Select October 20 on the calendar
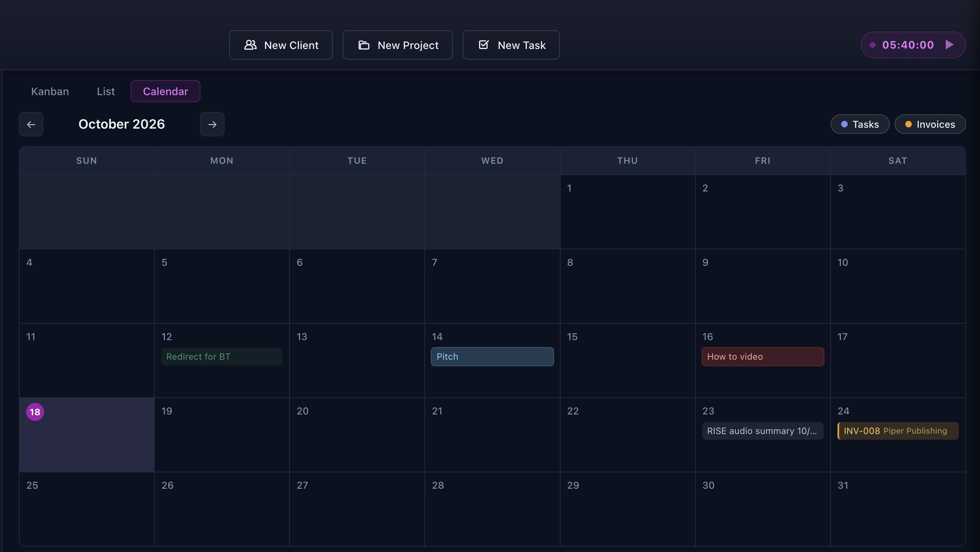Screen dimensions: 980x552 [x=357, y=435]
